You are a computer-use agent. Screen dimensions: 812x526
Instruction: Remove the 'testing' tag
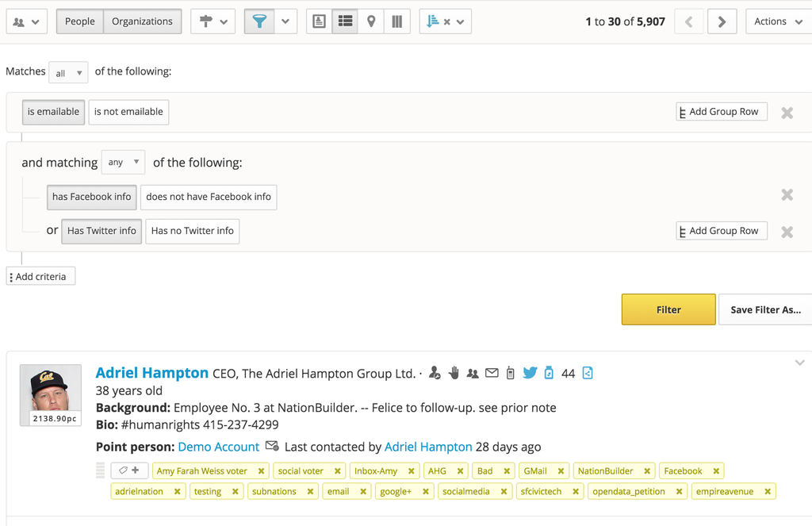[235, 491]
